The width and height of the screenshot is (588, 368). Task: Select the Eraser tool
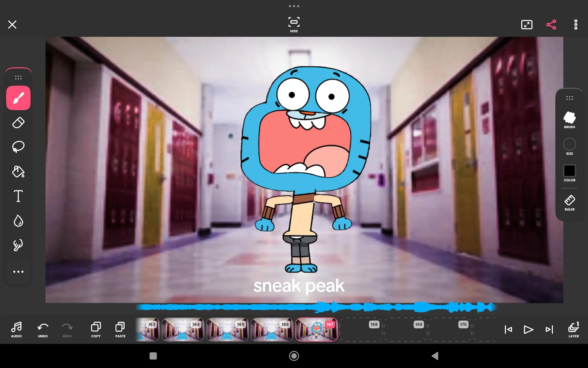[x=18, y=123]
